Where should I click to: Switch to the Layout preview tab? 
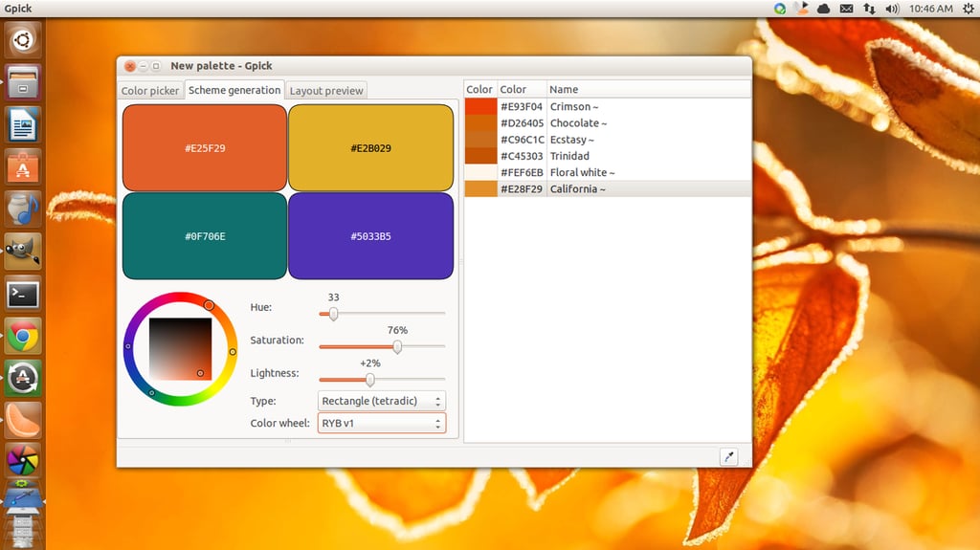(326, 91)
